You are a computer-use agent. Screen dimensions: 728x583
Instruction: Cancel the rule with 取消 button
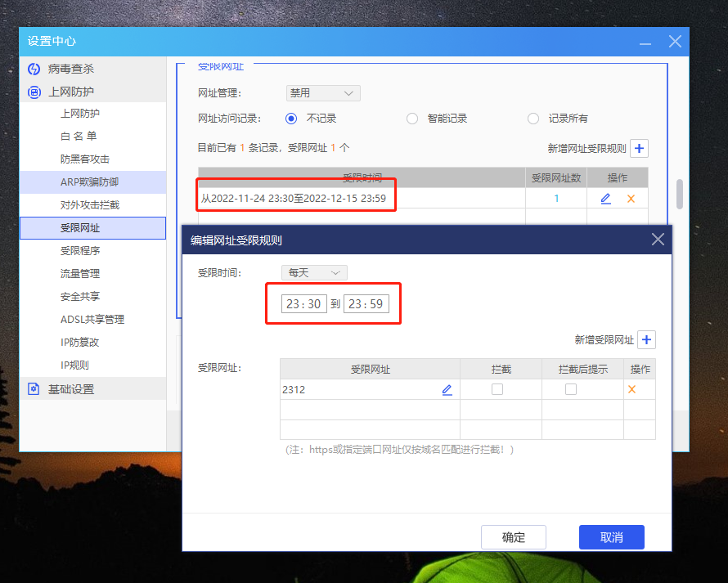pos(612,537)
